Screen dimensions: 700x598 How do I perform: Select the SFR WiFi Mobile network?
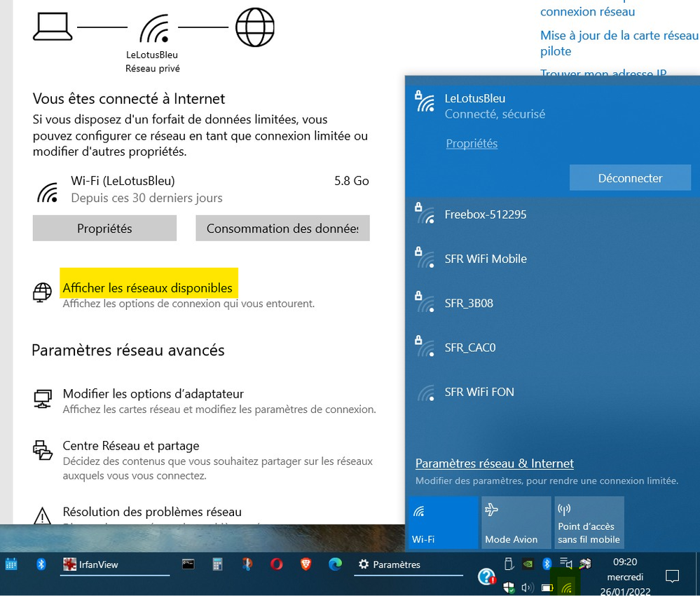(x=552, y=259)
